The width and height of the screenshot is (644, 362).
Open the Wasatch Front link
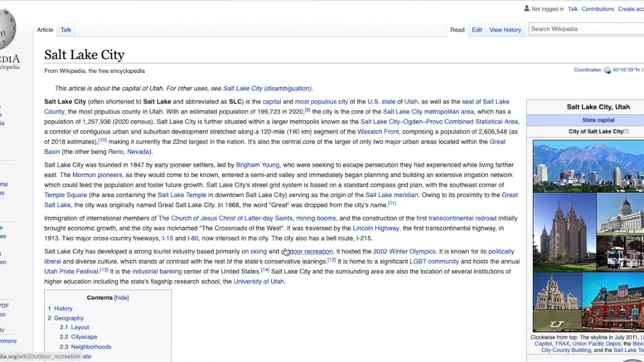[378, 132]
